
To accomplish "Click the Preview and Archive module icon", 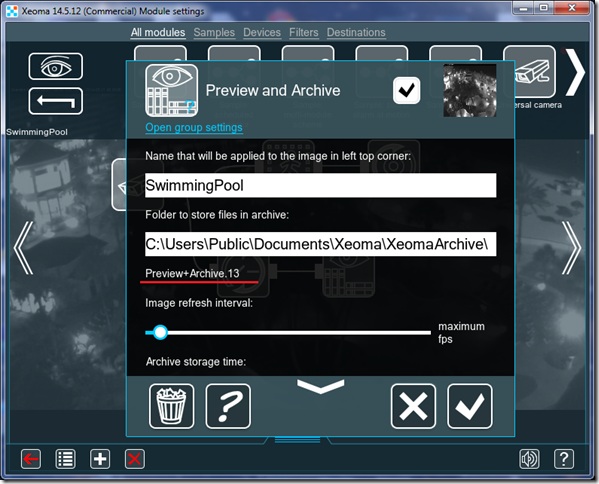I will click(172, 90).
